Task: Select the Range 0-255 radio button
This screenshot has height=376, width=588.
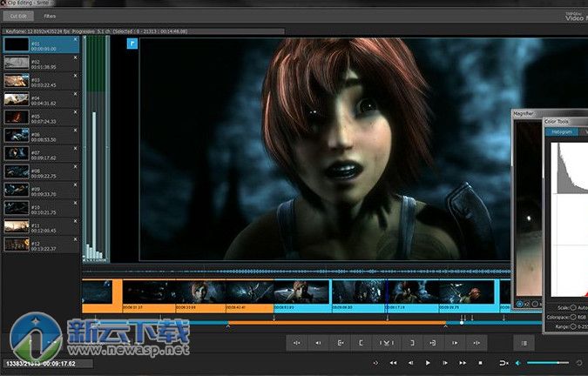Action: pyautogui.click(x=573, y=326)
